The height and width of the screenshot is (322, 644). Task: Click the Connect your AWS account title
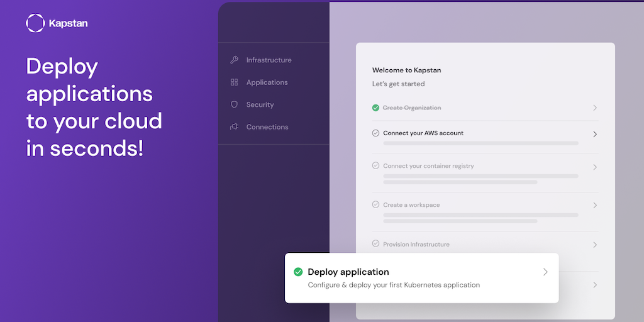(423, 133)
